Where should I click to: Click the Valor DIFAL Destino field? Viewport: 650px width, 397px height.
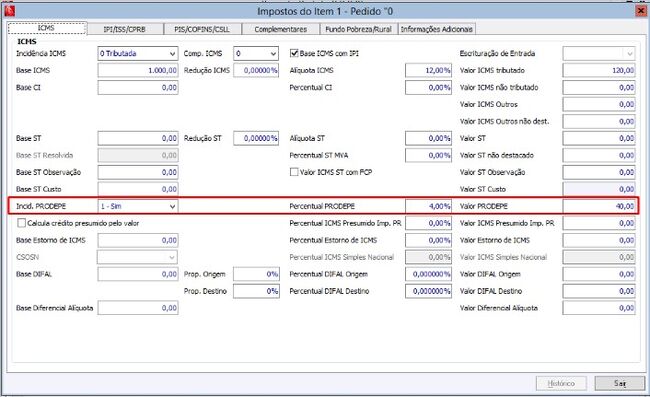pyautogui.click(x=599, y=291)
